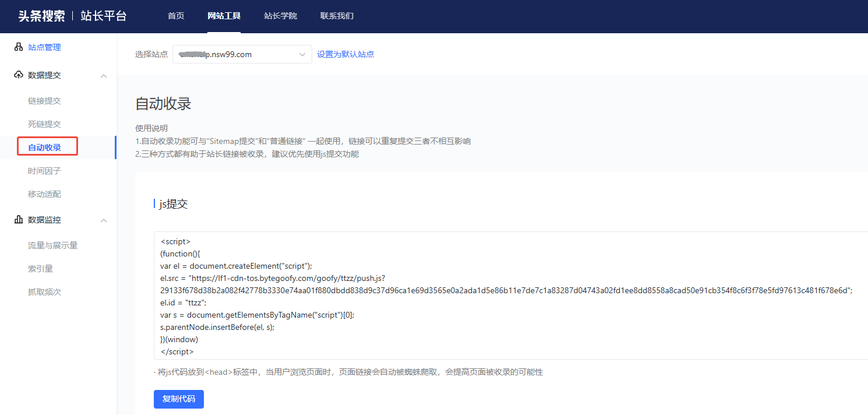This screenshot has width=868, height=415.
Task: Click the 站点管理 sitemap icon
Action: pyautogui.click(x=18, y=47)
